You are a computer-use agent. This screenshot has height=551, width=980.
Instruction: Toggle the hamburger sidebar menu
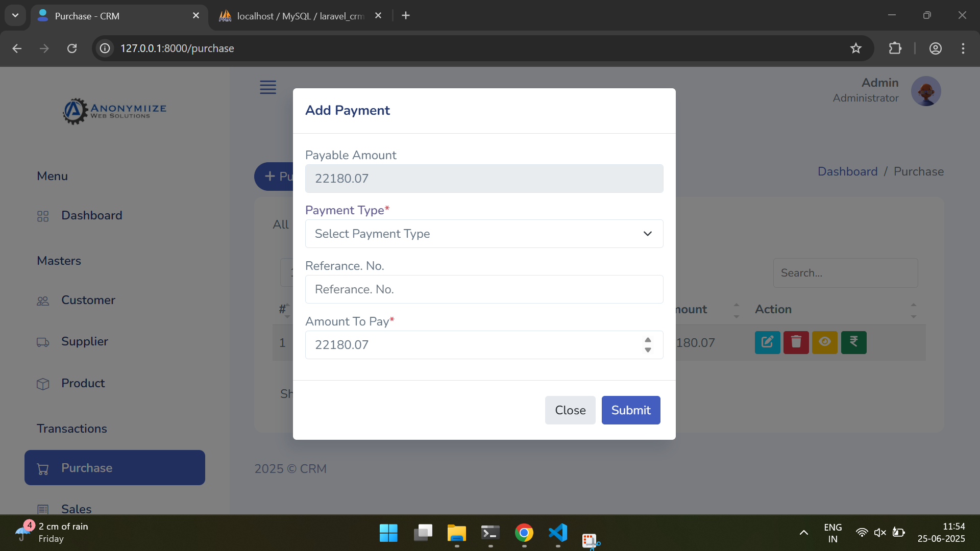(268, 87)
